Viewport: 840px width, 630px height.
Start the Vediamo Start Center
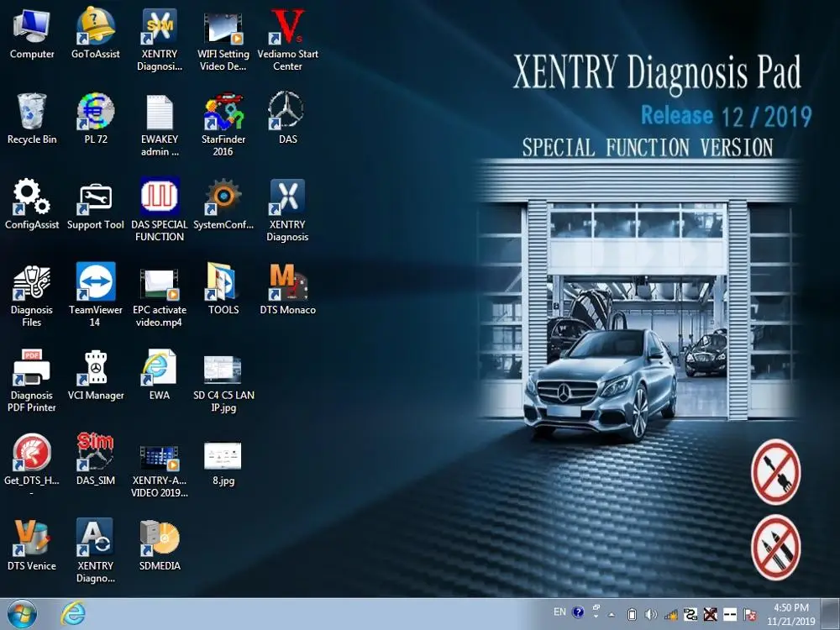[287, 27]
